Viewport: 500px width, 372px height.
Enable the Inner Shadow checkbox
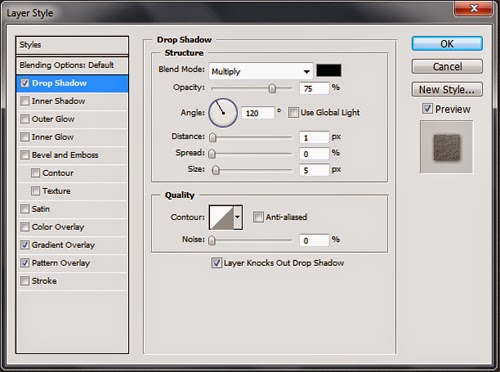(25, 101)
